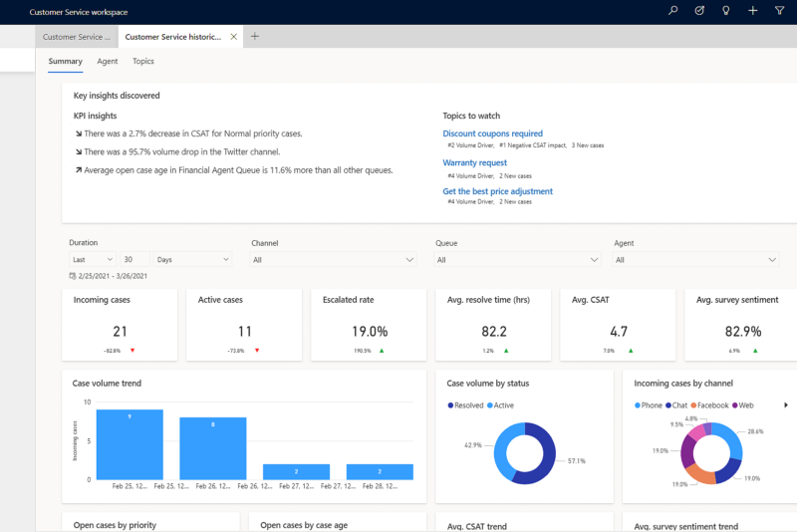Image resolution: width=797 pixels, height=532 pixels.
Task: Expand the Days unit dropdown
Action: pos(192,259)
